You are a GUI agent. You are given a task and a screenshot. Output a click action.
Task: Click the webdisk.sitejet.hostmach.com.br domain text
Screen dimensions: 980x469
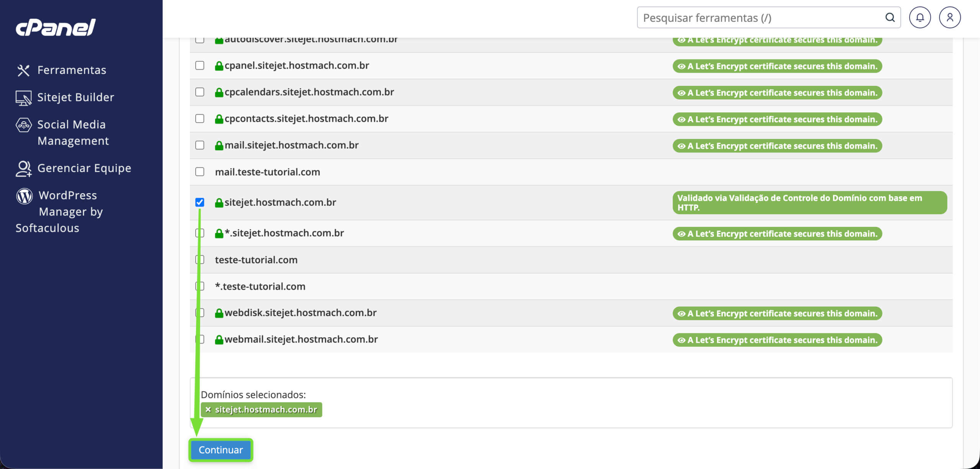(301, 313)
